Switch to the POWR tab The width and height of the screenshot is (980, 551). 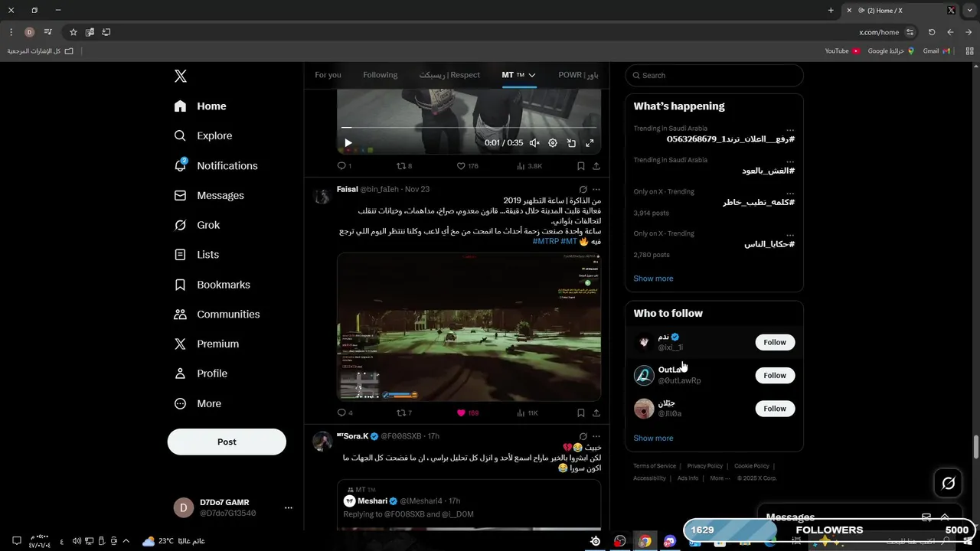(578, 75)
